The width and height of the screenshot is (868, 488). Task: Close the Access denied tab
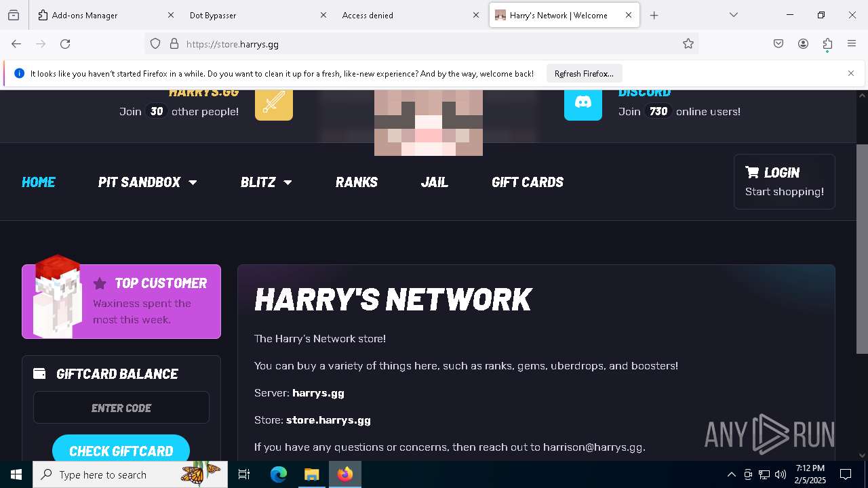pos(476,15)
